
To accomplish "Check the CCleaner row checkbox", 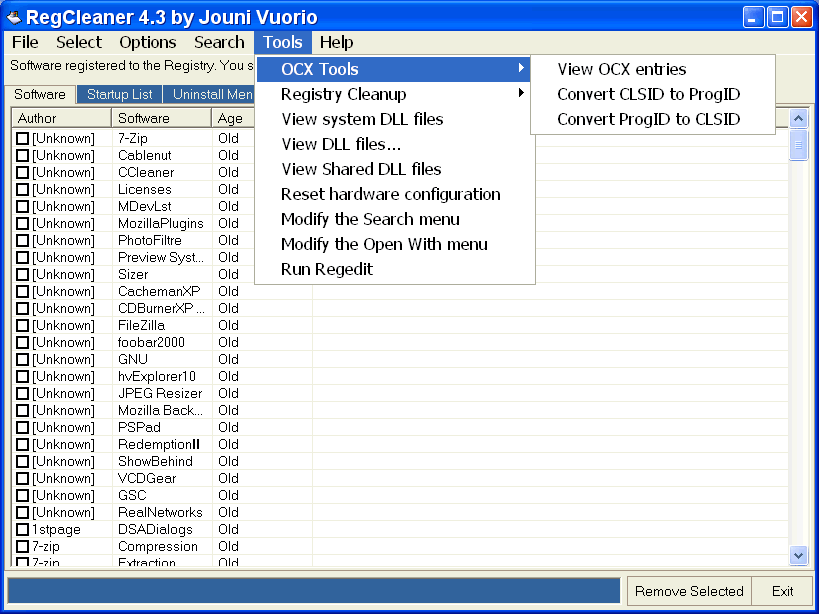I will point(22,172).
